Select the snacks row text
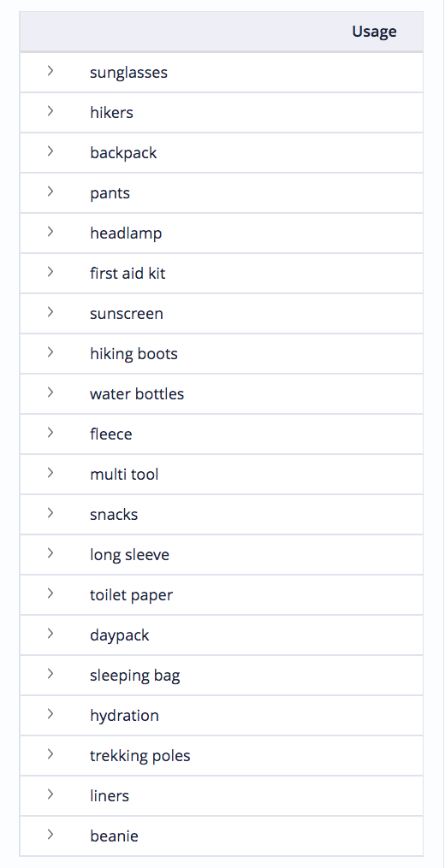The image size is (445, 868). tap(114, 515)
